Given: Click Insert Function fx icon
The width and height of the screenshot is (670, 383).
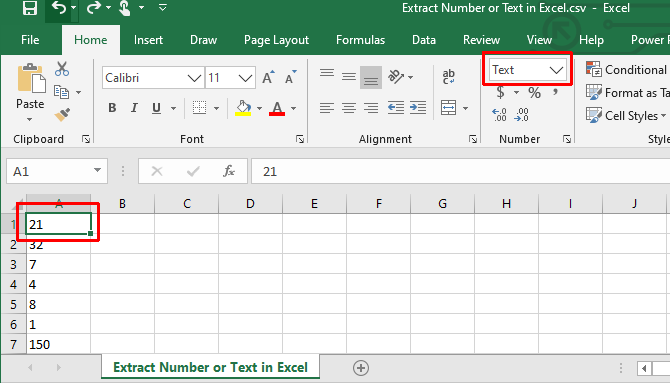Looking at the screenshot, I should tap(229, 171).
